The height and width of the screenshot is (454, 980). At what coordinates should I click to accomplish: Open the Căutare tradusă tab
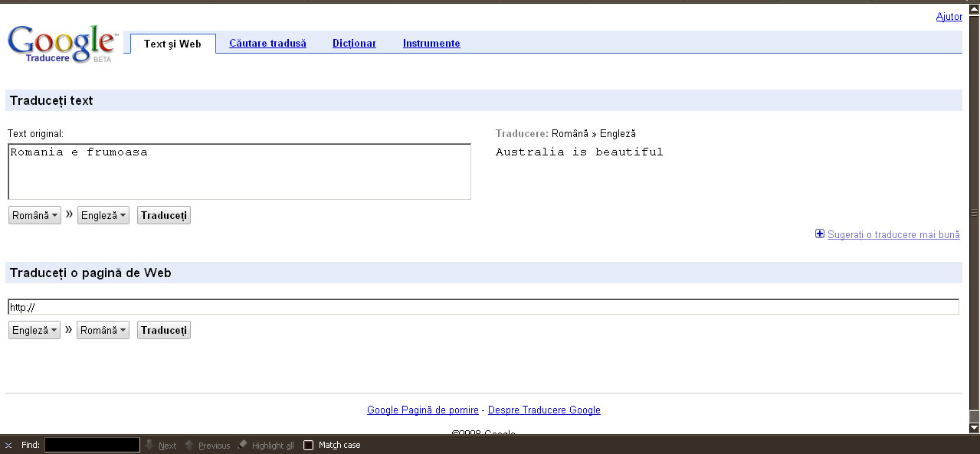point(267,44)
